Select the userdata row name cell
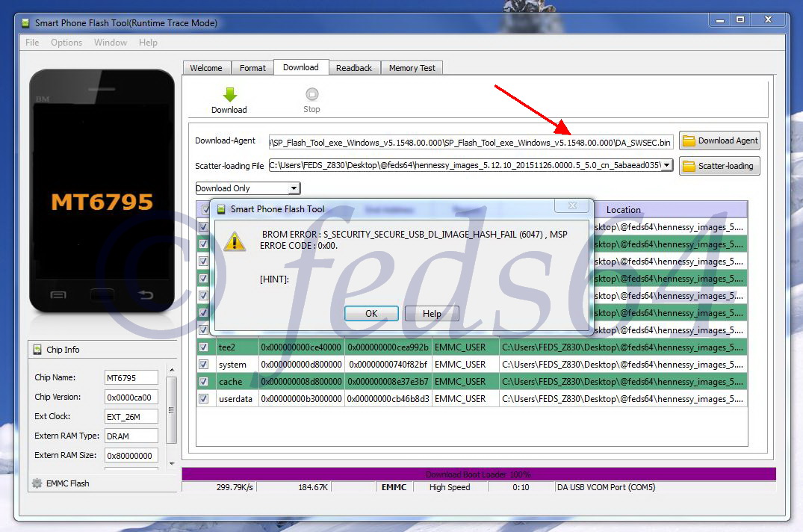The height and width of the screenshot is (532, 803). 237,398
